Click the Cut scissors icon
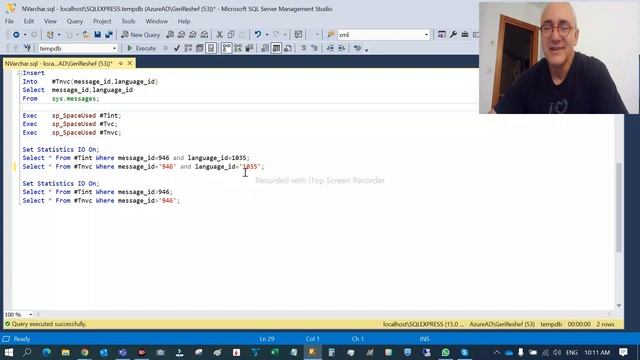 point(220,35)
